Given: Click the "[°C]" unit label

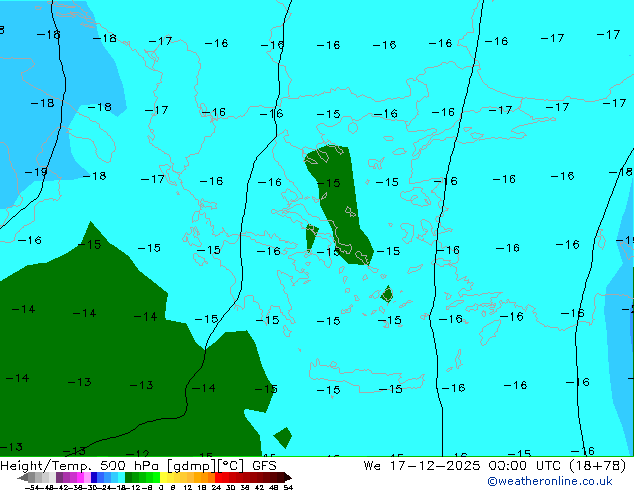Looking at the screenshot, I should coord(230,466).
